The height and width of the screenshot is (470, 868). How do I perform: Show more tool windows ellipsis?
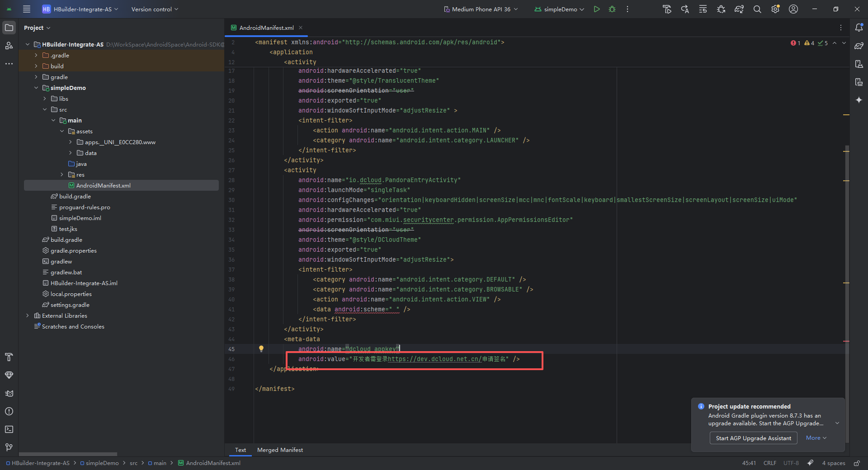click(x=9, y=64)
